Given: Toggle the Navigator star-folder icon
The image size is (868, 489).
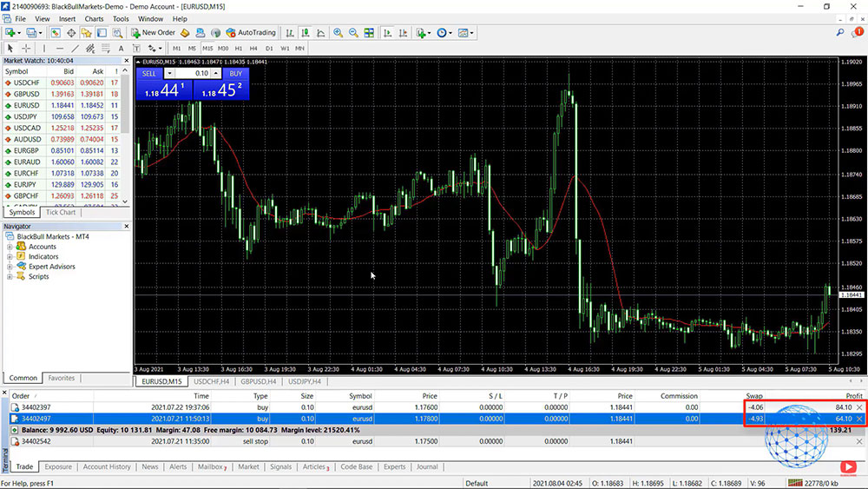Looking at the screenshot, I should click(86, 33).
